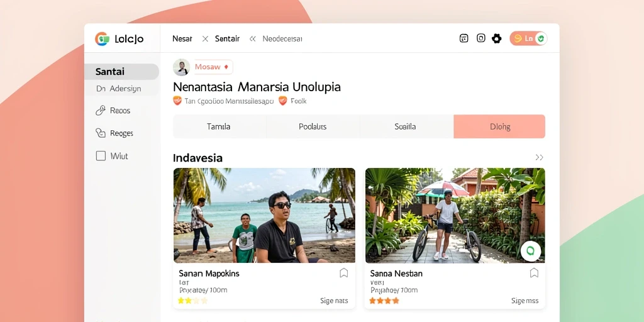Toggle the orange Ln switch
The width and height of the screenshot is (644, 322).
[528, 38]
